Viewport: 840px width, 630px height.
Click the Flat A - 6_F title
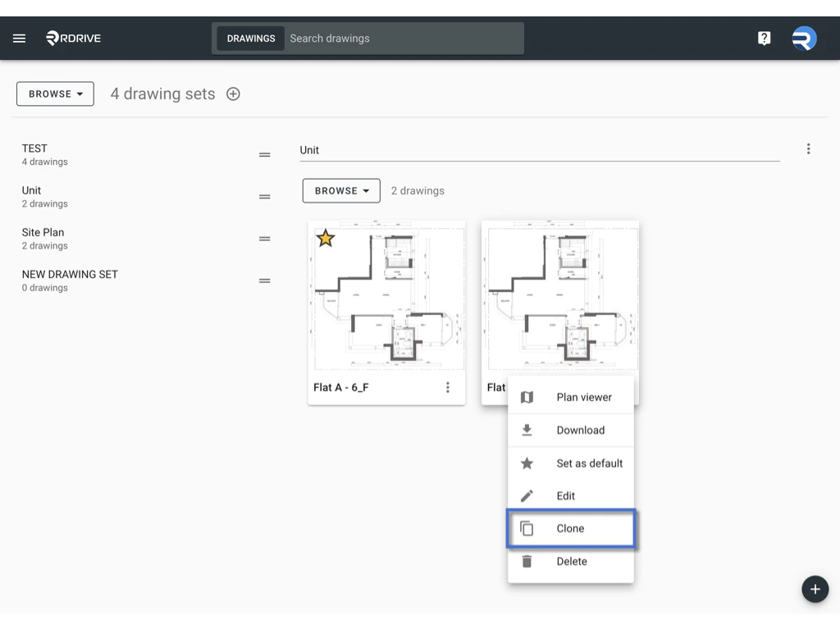click(x=341, y=387)
